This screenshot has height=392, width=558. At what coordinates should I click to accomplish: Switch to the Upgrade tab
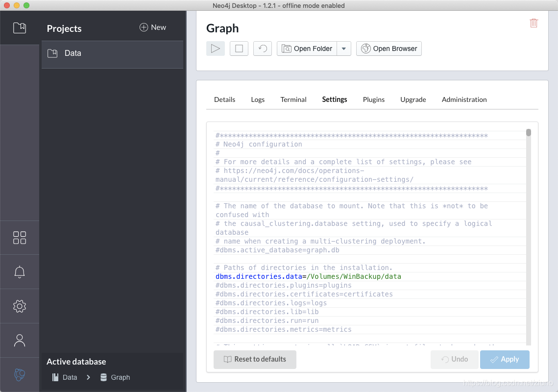[413, 99]
